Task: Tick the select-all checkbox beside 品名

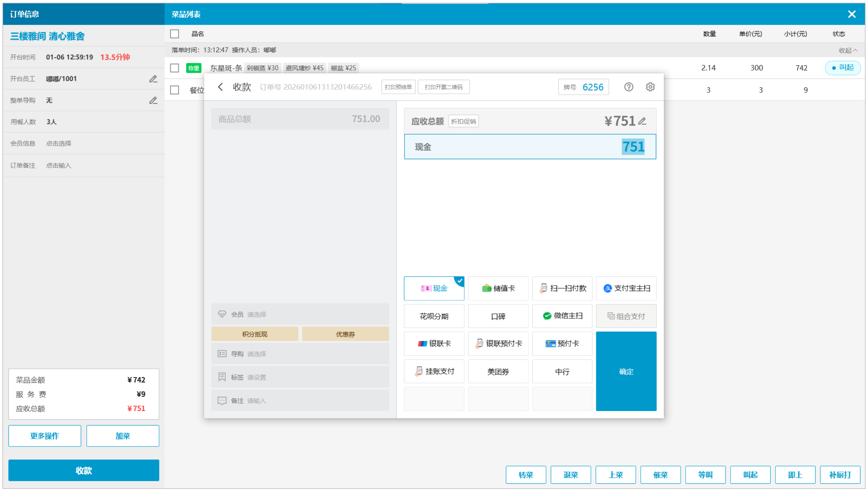Action: click(x=174, y=34)
